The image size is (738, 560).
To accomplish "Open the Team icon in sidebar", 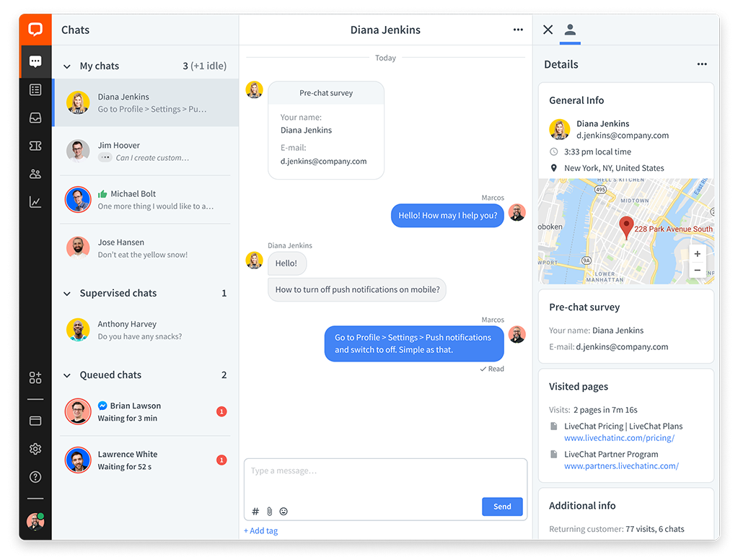I will tap(35, 174).
